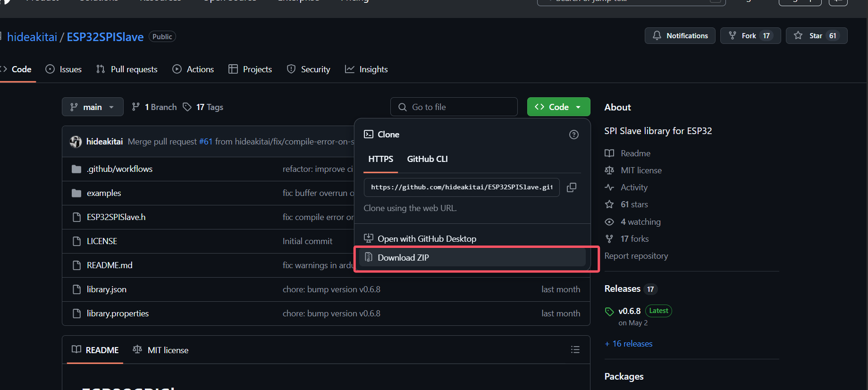The width and height of the screenshot is (868, 390).
Task: Fork the ESP32SPISlave repository
Action: pyautogui.click(x=750, y=36)
